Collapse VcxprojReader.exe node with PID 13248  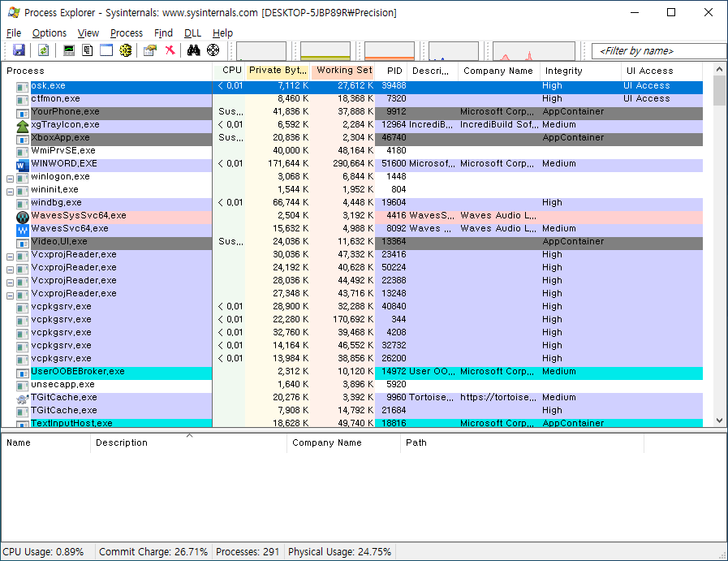(11, 296)
